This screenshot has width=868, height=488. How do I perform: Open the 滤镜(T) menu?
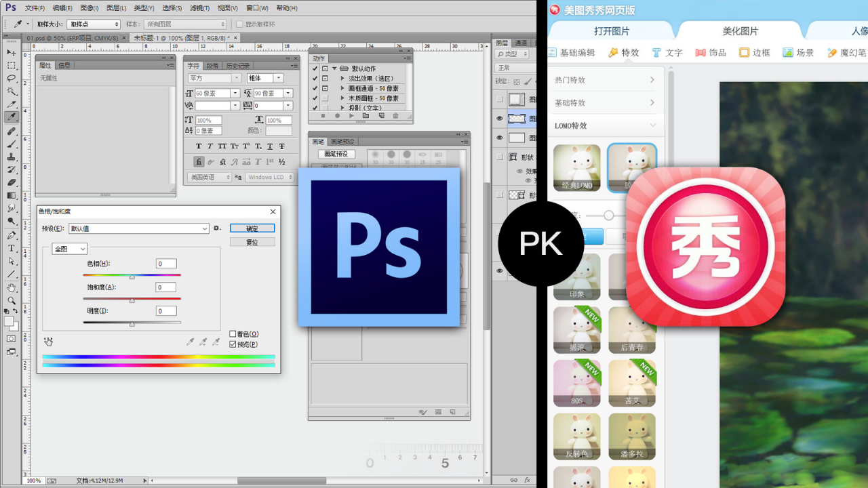(x=200, y=8)
